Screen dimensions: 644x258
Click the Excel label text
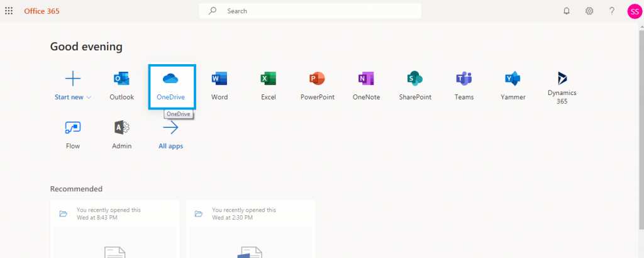268,98
